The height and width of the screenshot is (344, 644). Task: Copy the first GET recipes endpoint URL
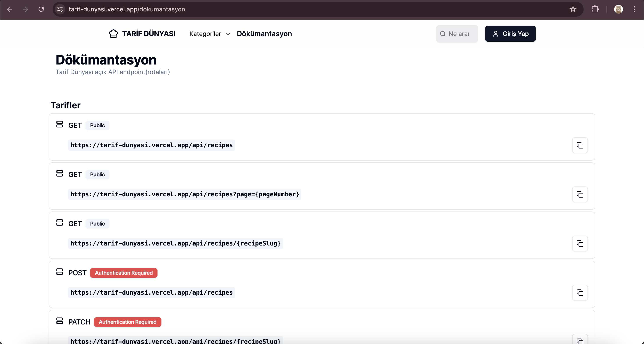(580, 145)
